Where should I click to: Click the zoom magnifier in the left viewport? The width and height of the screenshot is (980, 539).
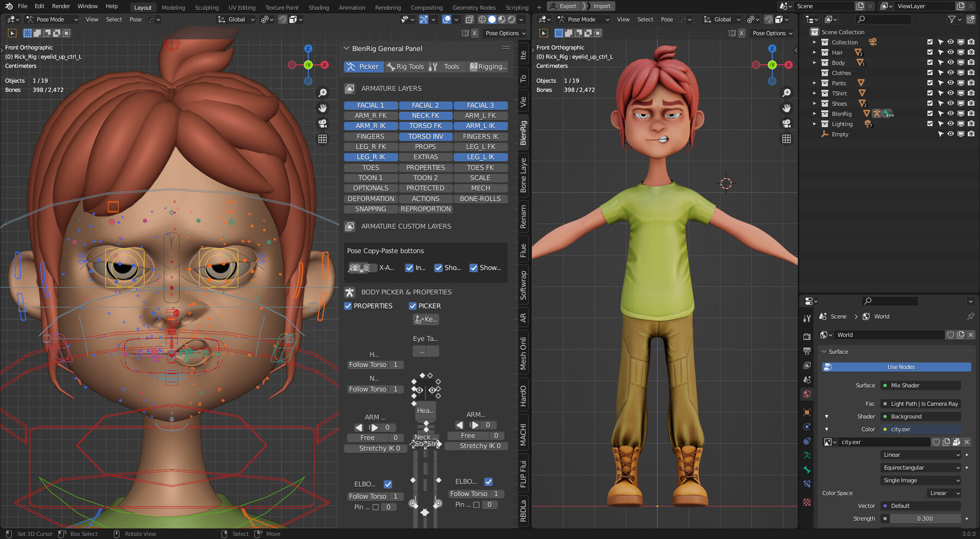pos(323,93)
